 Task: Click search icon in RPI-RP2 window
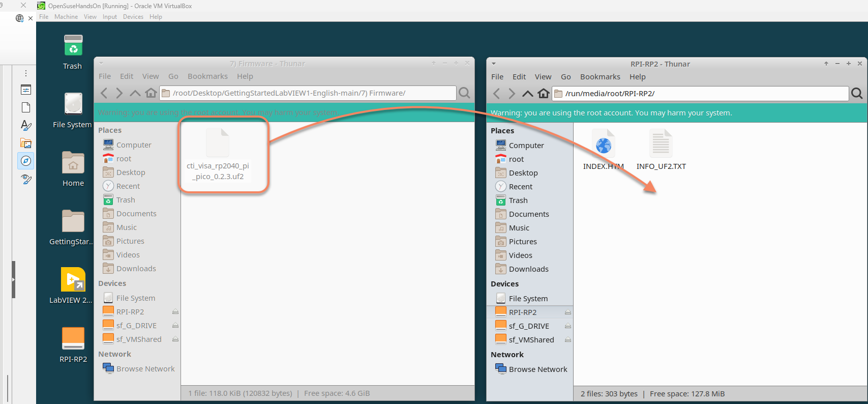click(x=857, y=94)
